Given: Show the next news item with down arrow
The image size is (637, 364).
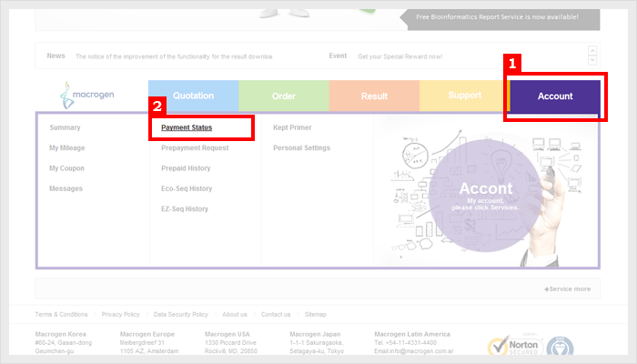Looking at the screenshot, I should (592, 60).
